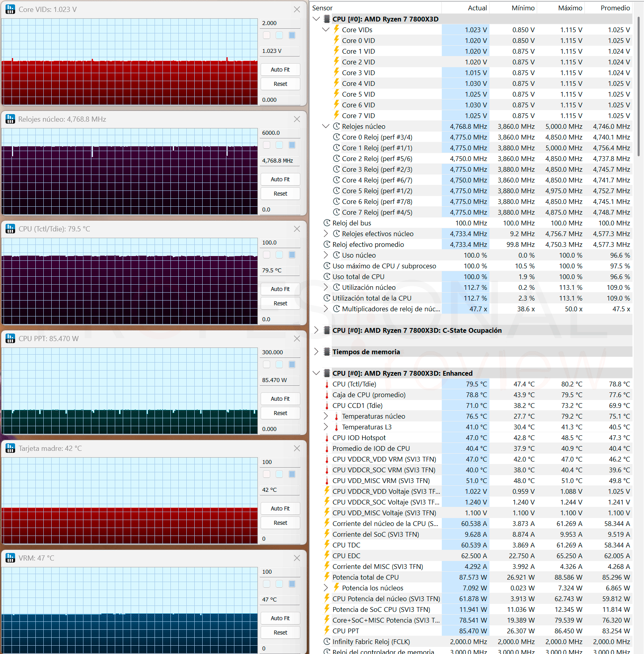Click the CPU PPT graph window icon
The height and width of the screenshot is (654, 644).
click(10, 338)
